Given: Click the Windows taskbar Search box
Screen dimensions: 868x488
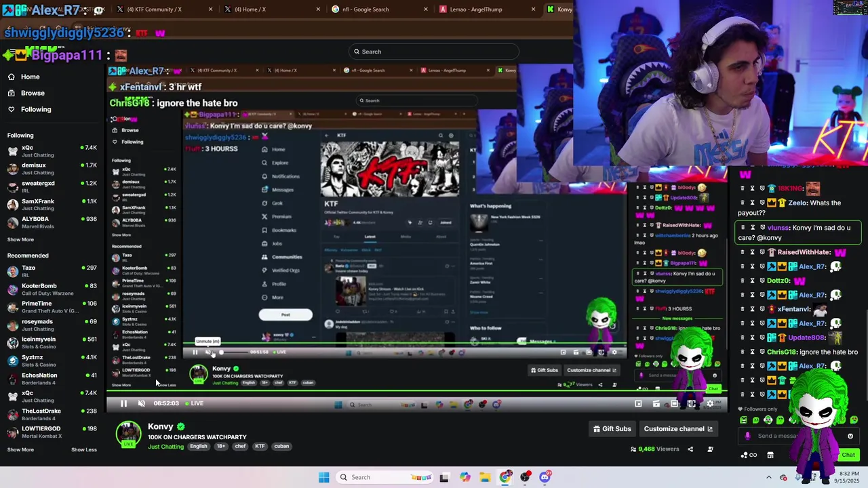Looking at the screenshot, I should (x=385, y=477).
